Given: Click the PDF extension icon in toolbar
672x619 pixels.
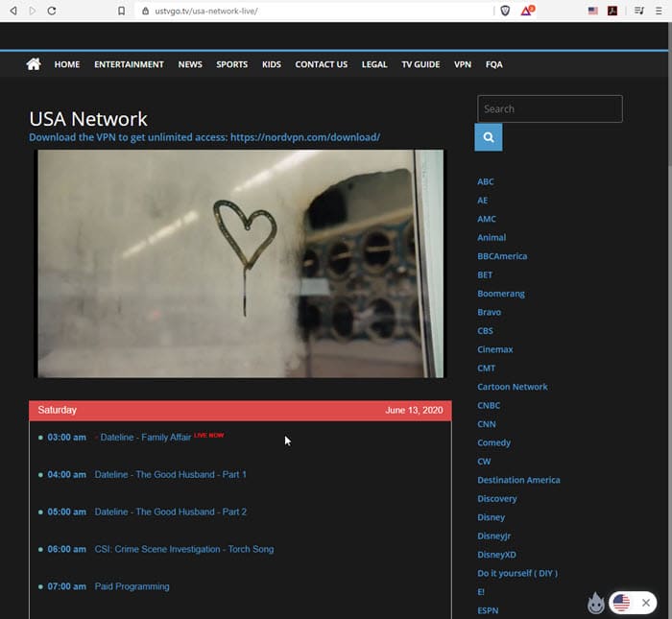Looking at the screenshot, I should (x=612, y=11).
